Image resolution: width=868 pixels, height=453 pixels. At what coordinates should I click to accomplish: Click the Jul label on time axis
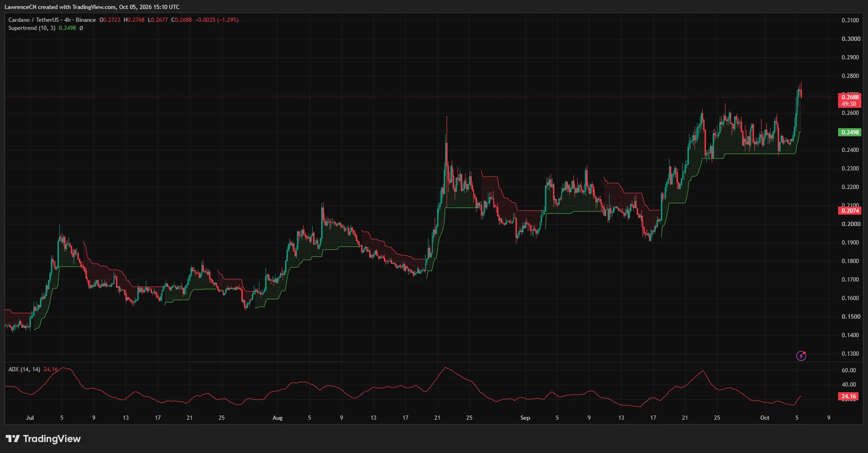(30, 418)
